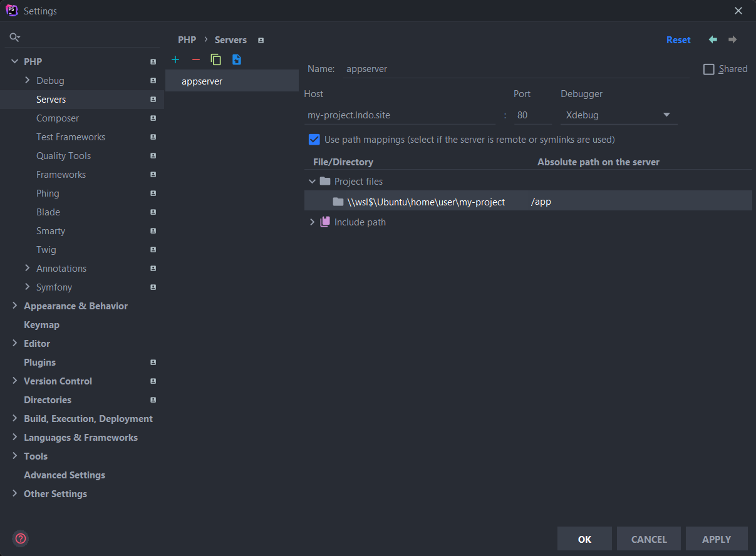
Task: Click the Reset link
Action: (x=678, y=39)
